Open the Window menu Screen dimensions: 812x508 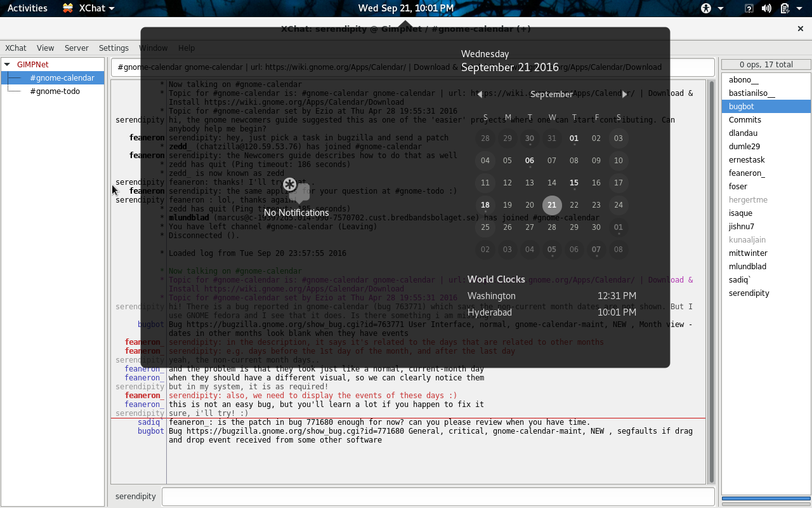point(153,48)
